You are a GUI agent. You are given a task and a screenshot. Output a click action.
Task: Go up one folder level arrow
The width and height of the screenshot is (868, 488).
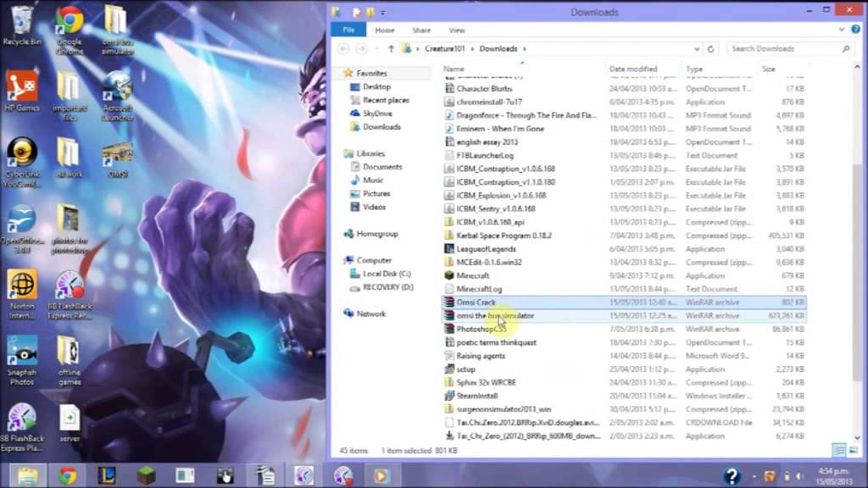coord(391,48)
